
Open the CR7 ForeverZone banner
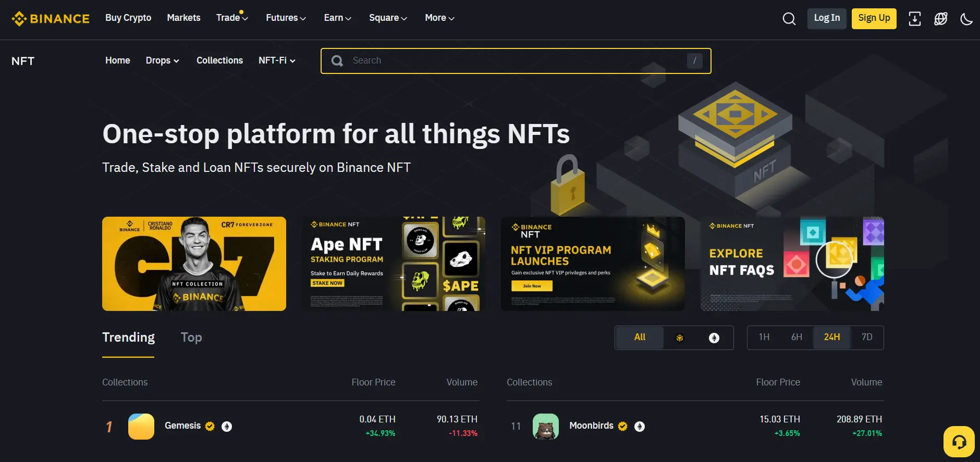[x=194, y=264]
